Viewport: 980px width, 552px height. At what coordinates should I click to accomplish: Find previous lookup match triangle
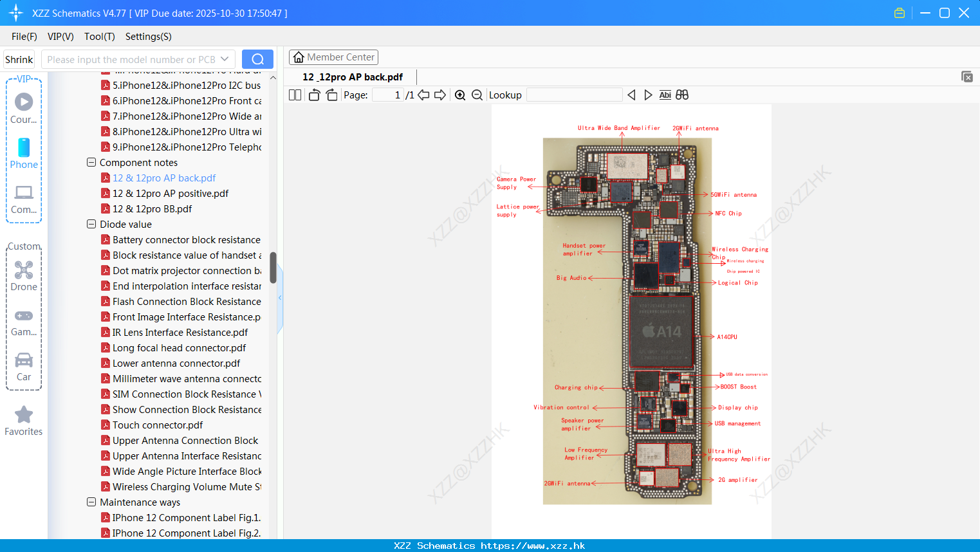[x=631, y=95]
